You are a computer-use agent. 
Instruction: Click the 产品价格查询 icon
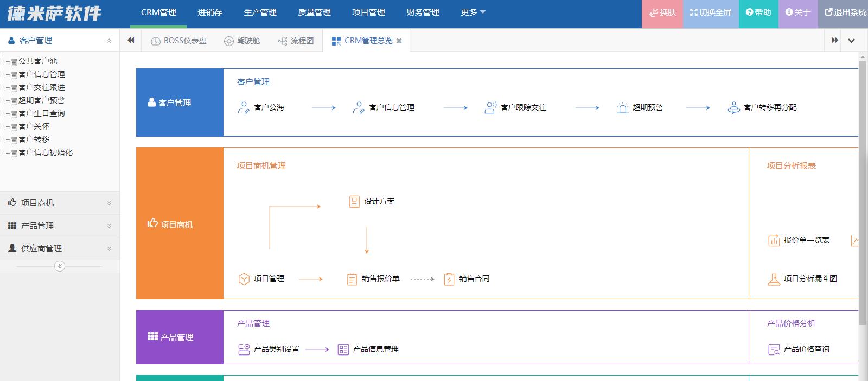774,349
